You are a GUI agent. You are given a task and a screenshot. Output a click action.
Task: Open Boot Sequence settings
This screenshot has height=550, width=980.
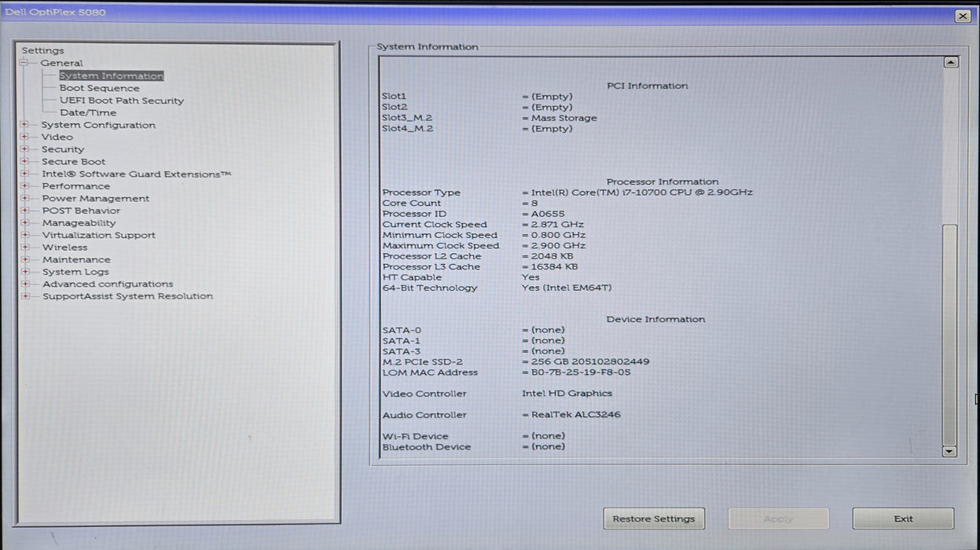[x=99, y=88]
